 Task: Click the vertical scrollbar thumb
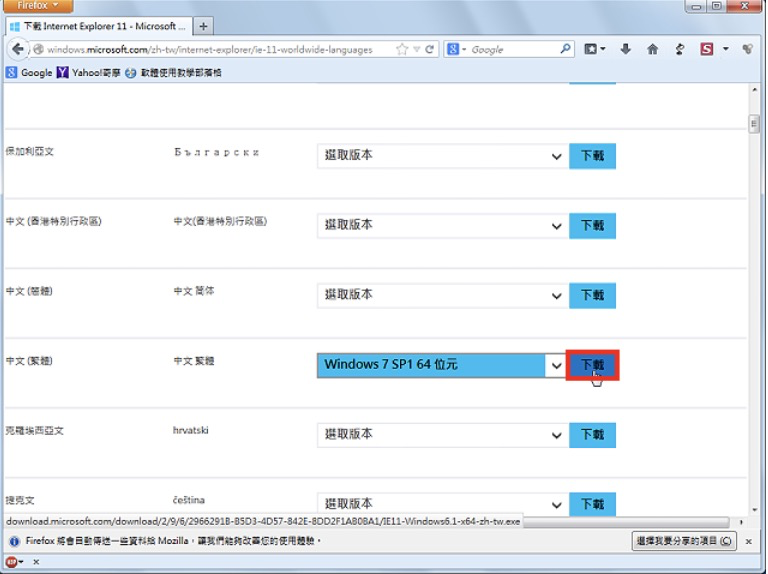754,123
